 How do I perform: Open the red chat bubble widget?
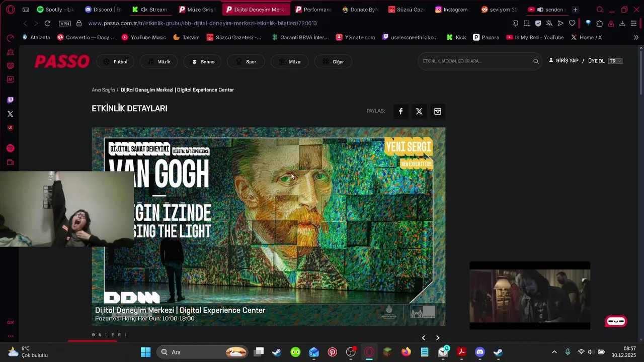click(616, 321)
